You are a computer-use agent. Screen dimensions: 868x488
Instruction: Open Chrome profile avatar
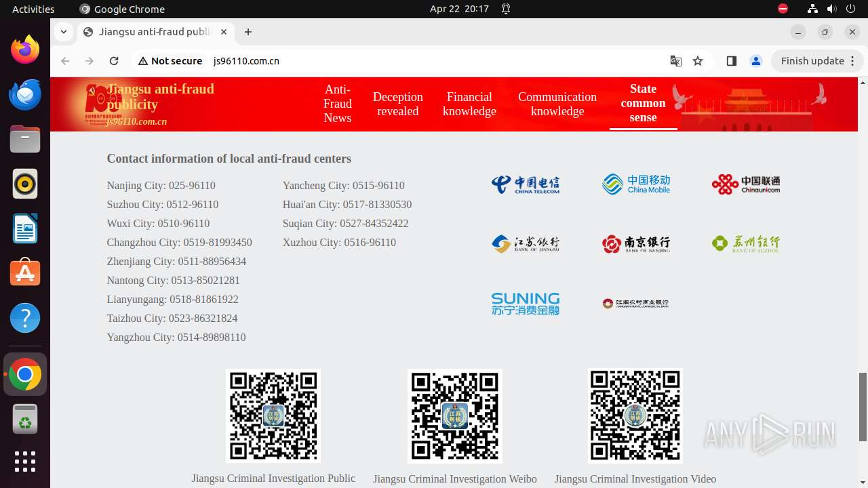[756, 61]
